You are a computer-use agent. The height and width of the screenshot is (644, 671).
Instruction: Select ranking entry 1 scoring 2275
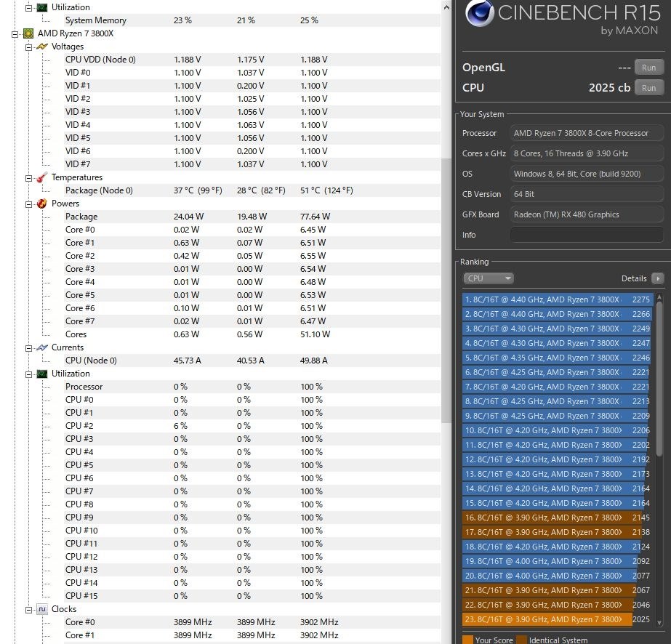558,299
